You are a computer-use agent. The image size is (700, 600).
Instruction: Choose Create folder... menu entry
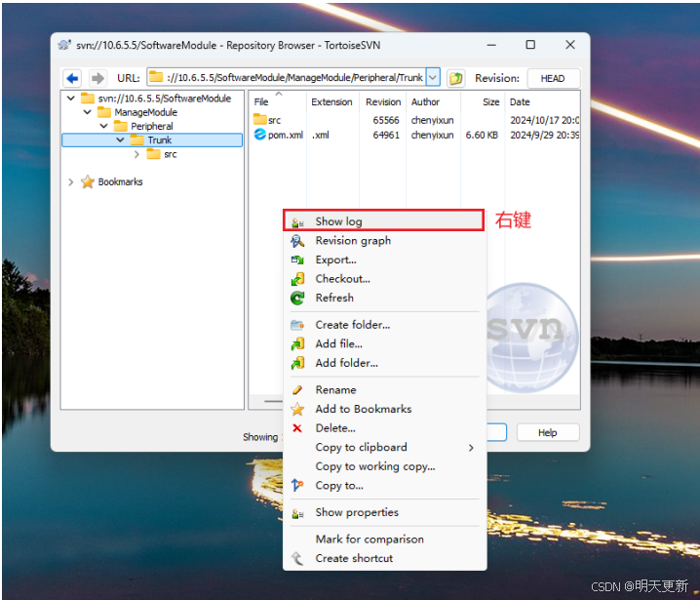pos(384,325)
